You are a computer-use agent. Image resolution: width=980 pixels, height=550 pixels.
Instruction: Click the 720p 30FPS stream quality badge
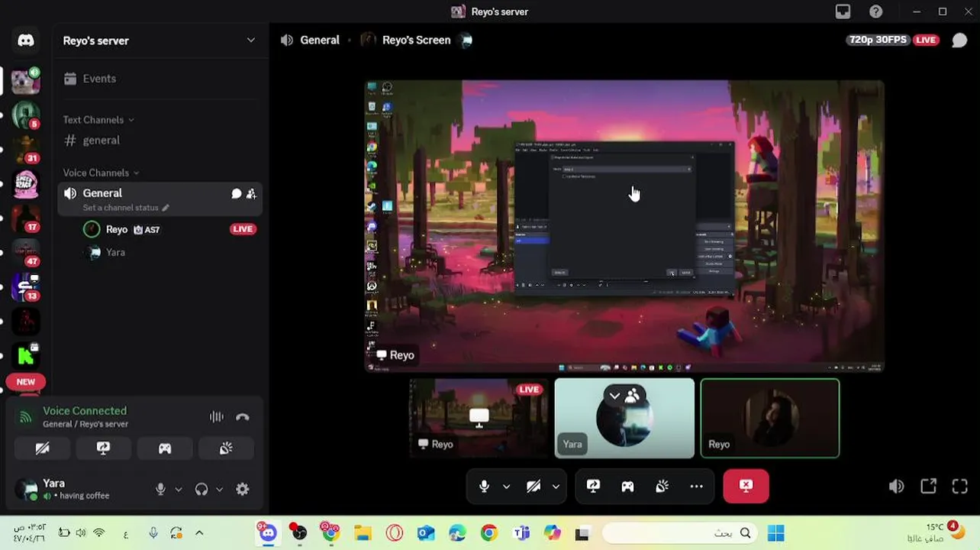877,40
